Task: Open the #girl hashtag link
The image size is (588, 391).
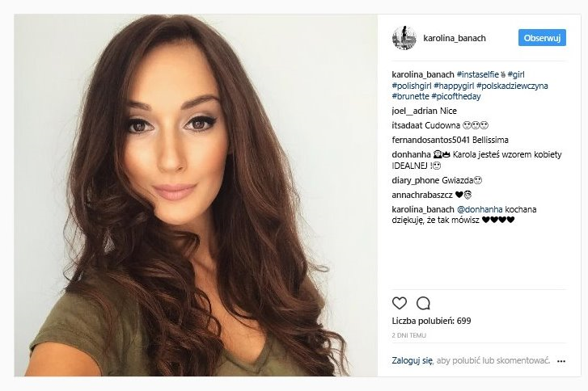Action: [516, 74]
